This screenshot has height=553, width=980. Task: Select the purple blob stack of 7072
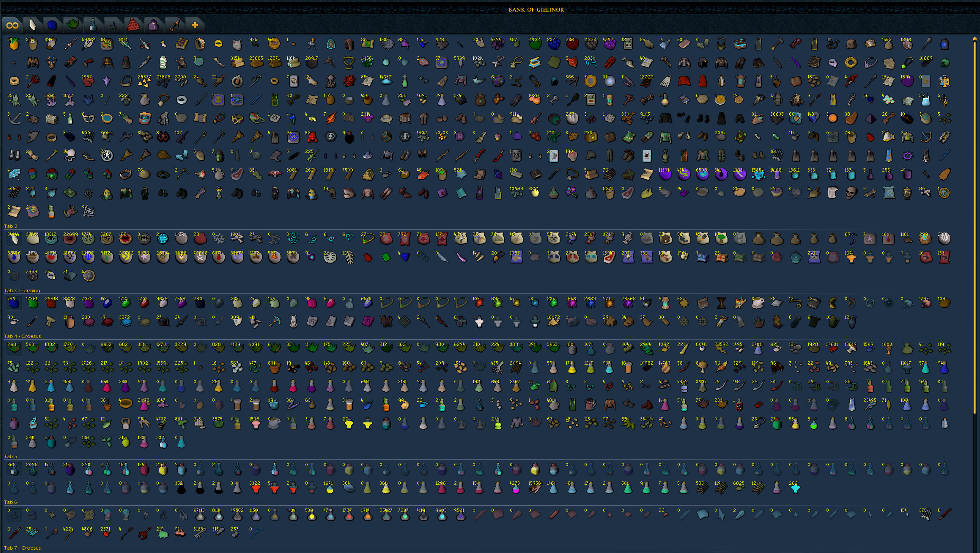click(88, 303)
